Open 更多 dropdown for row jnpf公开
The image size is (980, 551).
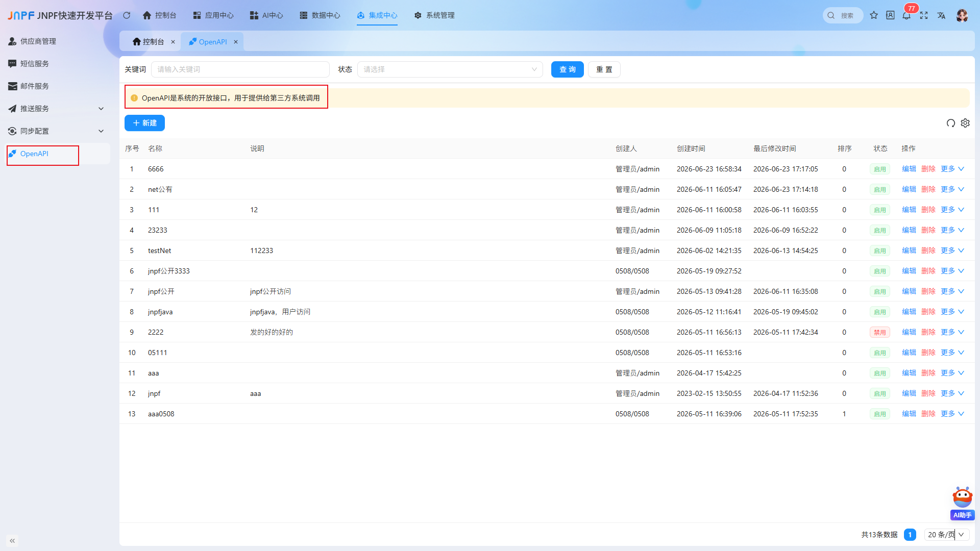point(952,291)
